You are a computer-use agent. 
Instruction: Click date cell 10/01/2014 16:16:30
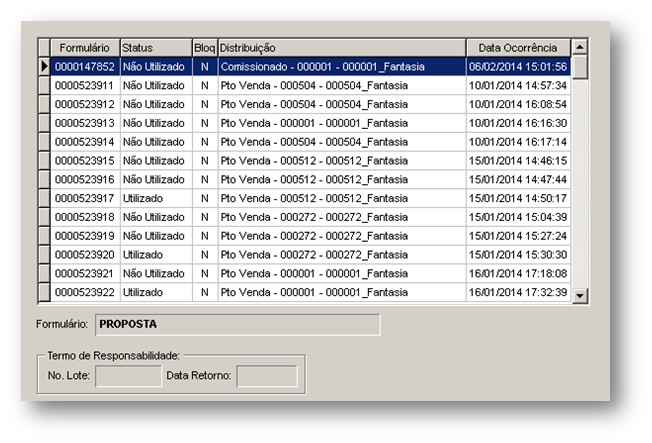tap(518, 123)
